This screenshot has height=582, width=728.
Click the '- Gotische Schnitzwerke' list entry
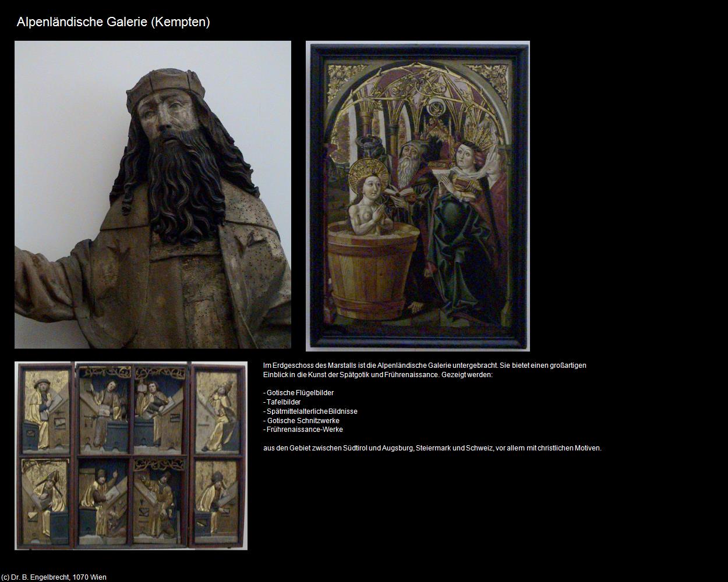pos(301,421)
